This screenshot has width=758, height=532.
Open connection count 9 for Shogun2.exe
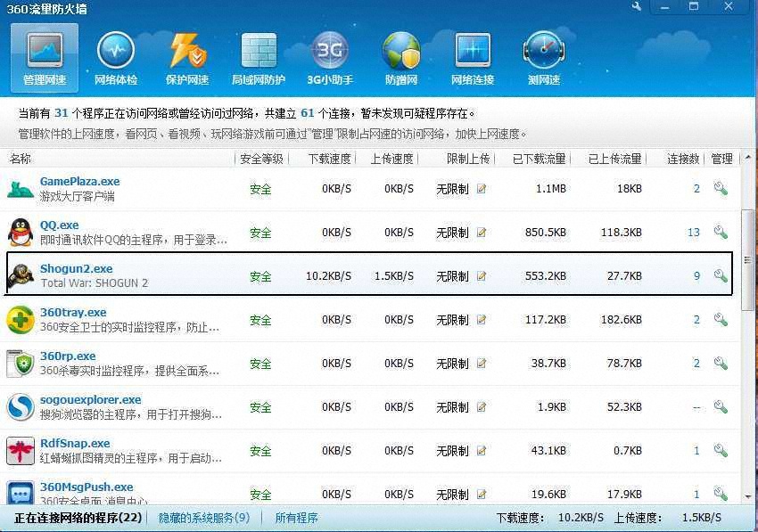[696, 276]
